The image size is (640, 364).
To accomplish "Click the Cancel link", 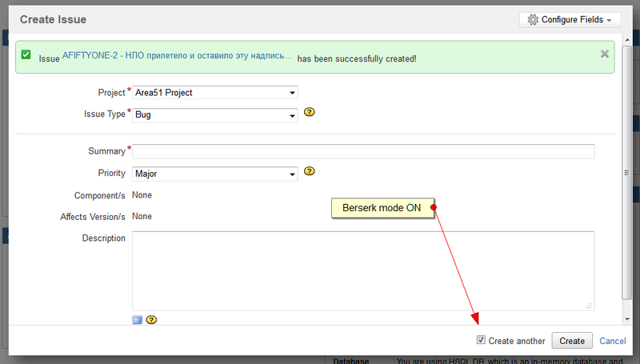I will point(612,341).
